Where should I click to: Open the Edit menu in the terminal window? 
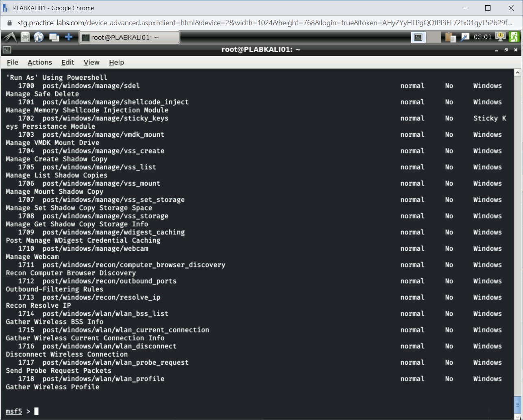pos(68,62)
